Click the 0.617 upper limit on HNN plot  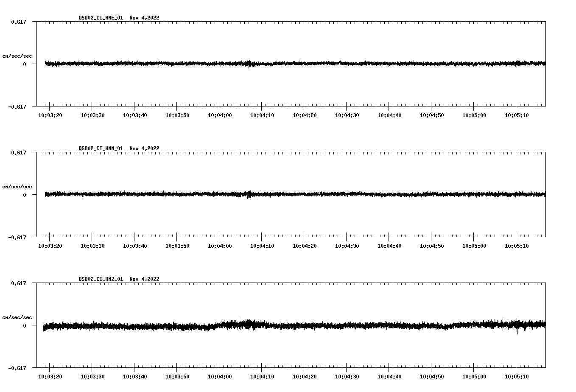pyautogui.click(x=18, y=152)
